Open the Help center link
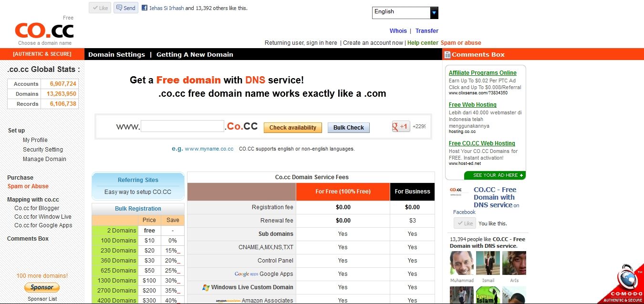644x304 pixels. pyautogui.click(x=423, y=43)
